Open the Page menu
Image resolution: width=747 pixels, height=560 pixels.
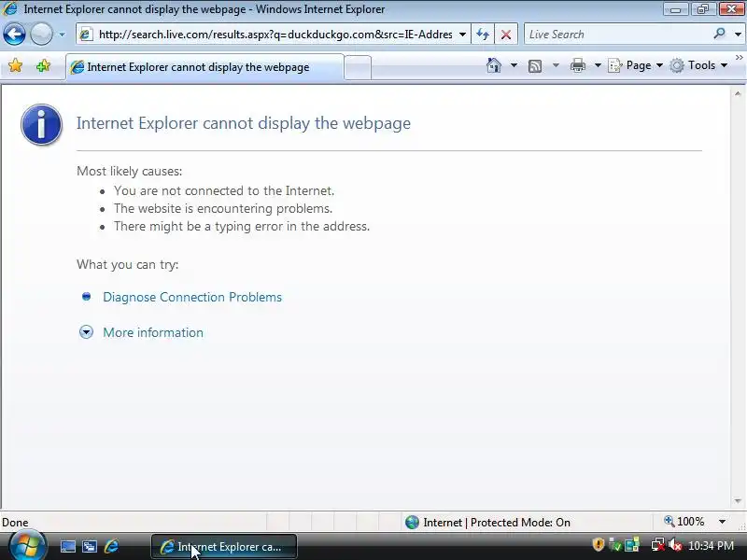636,65
